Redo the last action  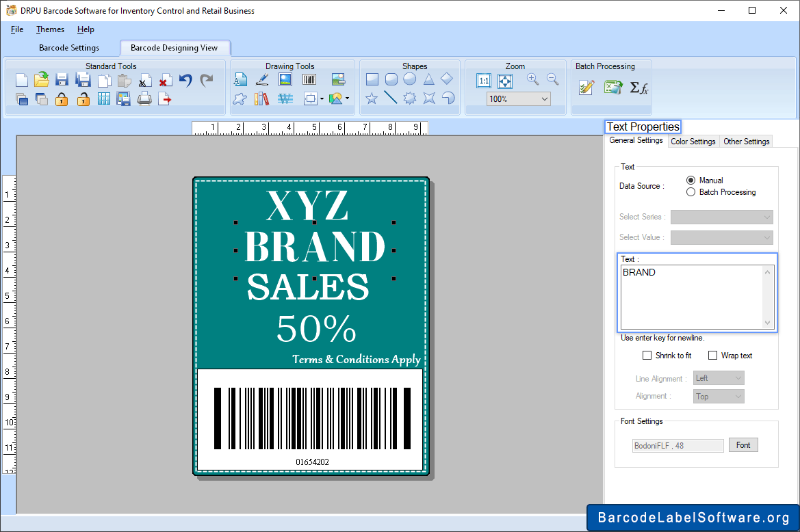[x=206, y=80]
